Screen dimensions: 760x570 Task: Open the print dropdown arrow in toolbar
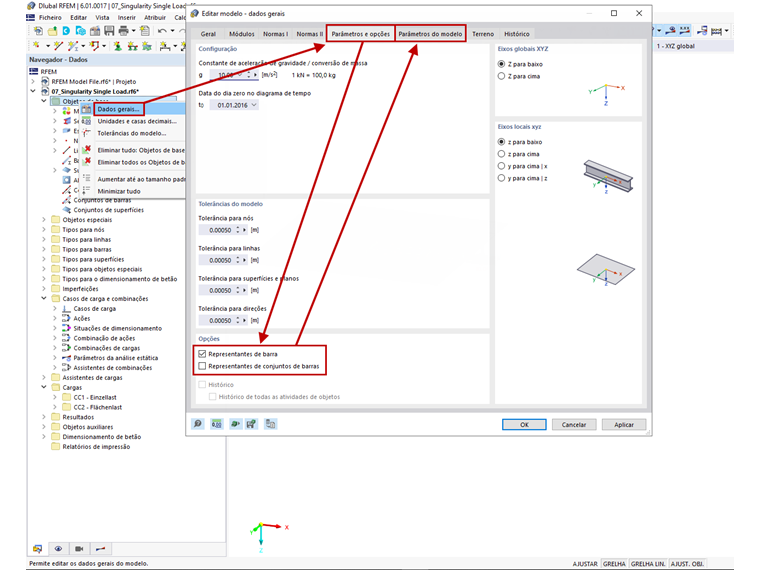[x=134, y=31]
